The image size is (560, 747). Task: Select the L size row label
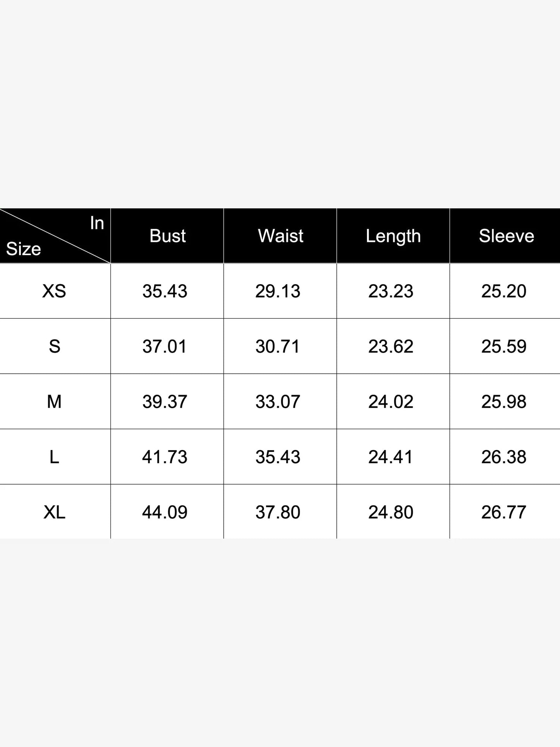tap(54, 457)
